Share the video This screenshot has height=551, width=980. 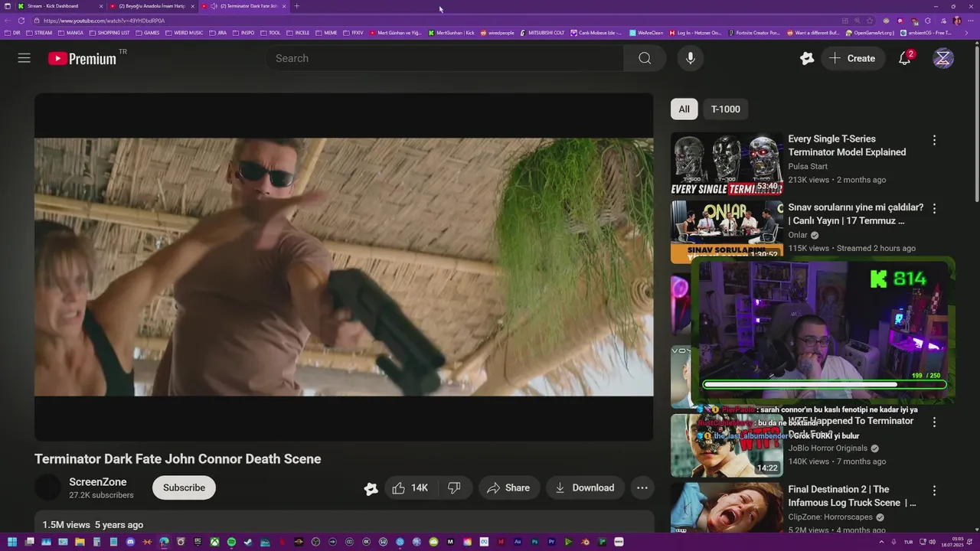509,487
